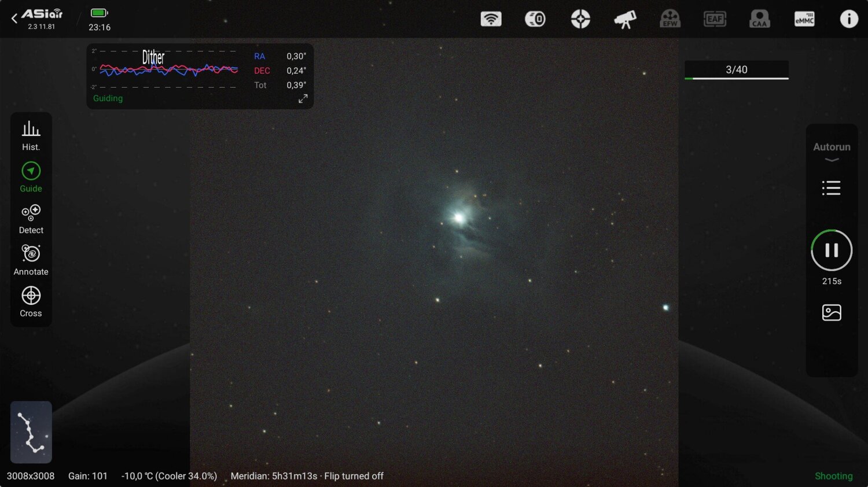Click the battery status icon
The width and height of the screenshot is (868, 487).
[x=100, y=13]
